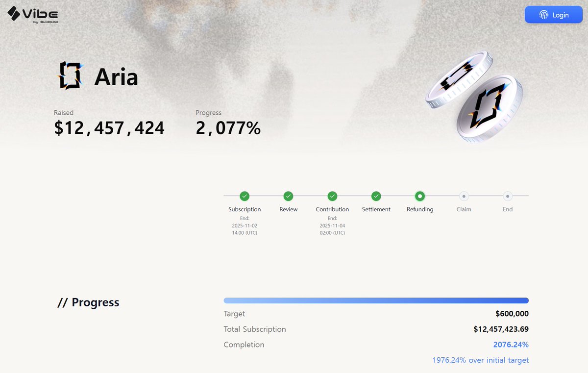
Task: Click the 2076.24% completion value
Action: click(511, 345)
